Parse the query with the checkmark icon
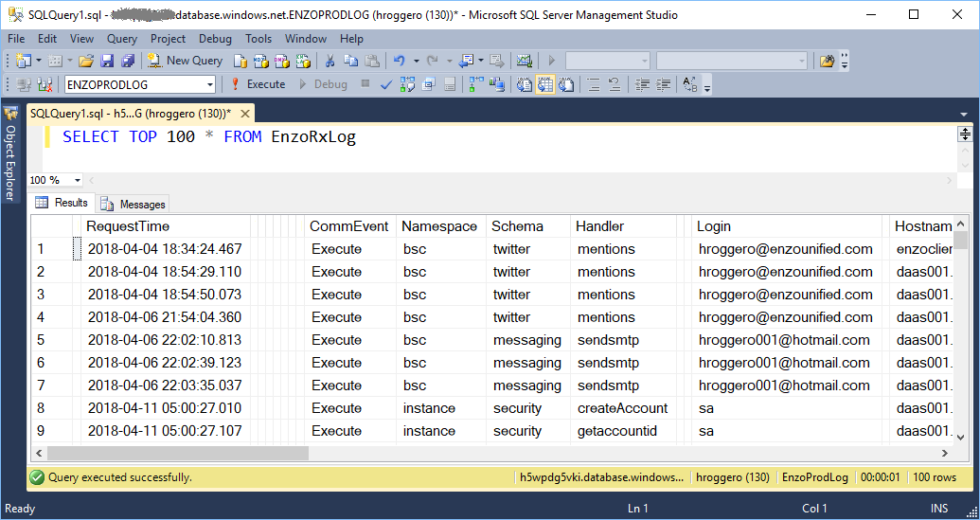Viewport: 980px width, 520px height. pos(386,84)
